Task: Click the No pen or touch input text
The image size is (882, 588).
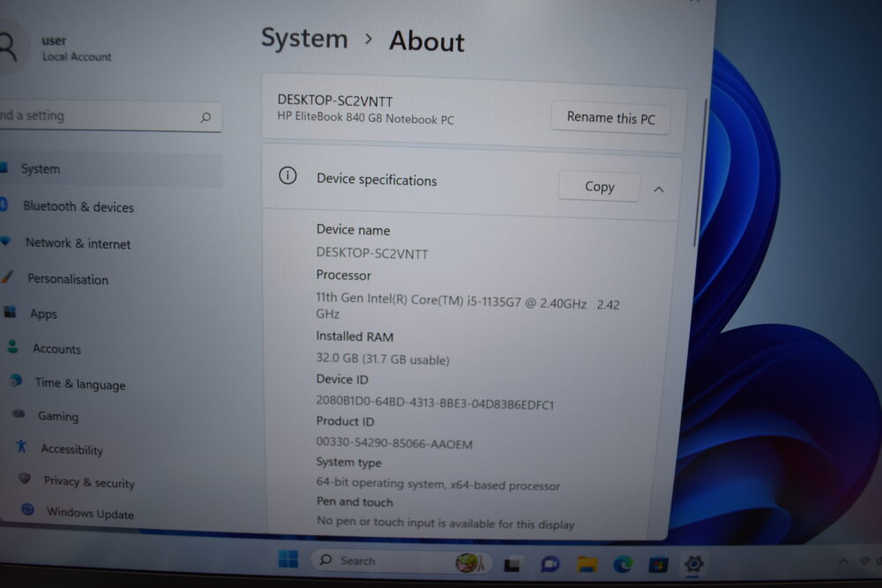Action: click(x=445, y=522)
